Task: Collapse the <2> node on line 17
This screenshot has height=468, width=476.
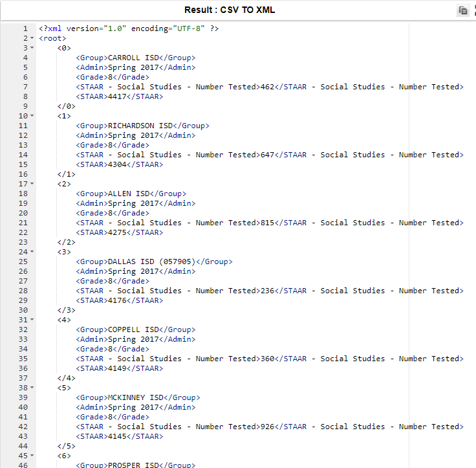Action: point(32,184)
